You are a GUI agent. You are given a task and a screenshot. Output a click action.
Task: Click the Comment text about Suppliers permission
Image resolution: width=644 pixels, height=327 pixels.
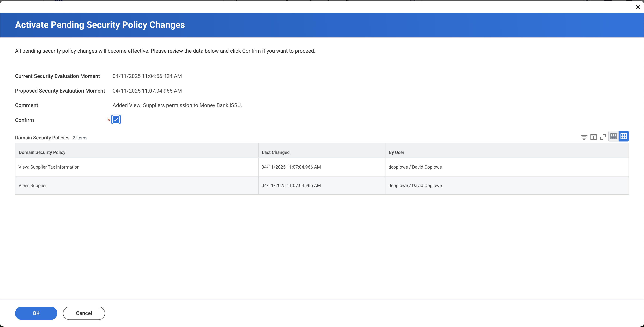click(x=177, y=105)
